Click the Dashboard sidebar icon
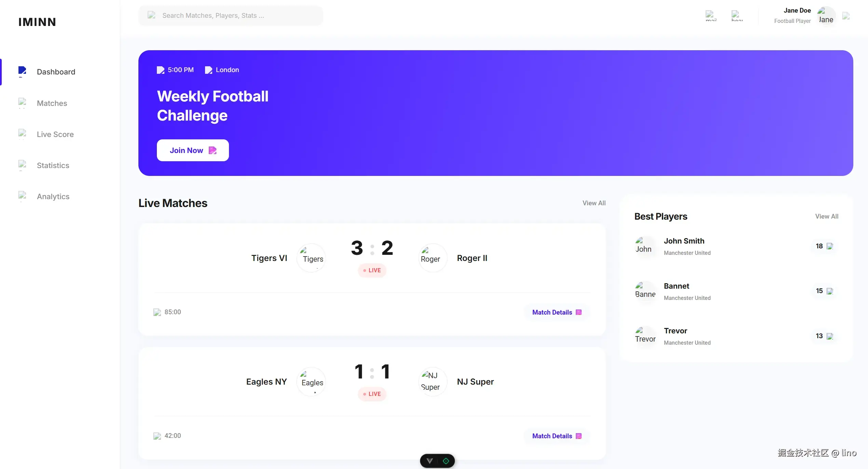Viewport: 868px width, 469px height. coord(23,71)
